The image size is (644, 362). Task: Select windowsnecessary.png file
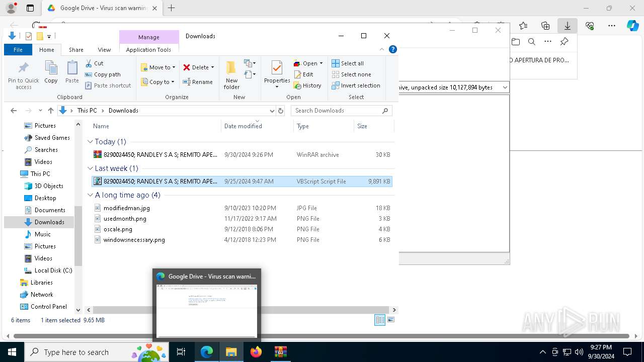(x=242, y=240)
